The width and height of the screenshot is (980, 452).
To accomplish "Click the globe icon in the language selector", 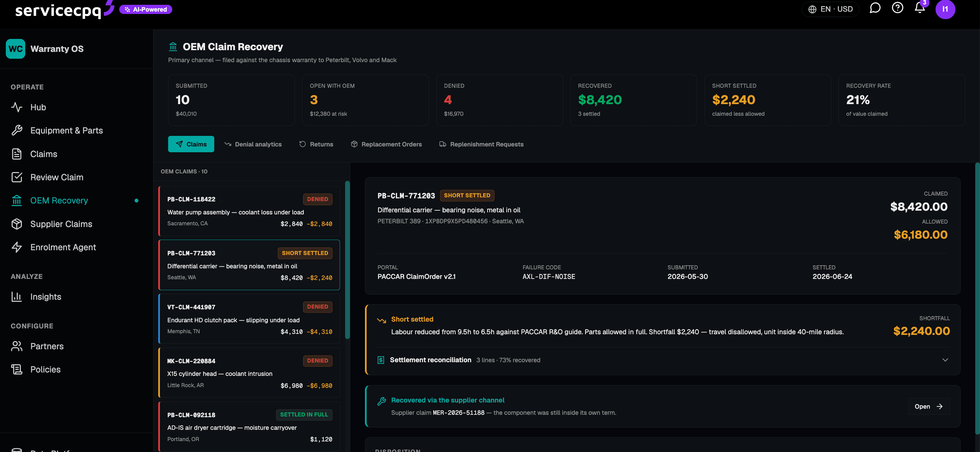I will [812, 9].
